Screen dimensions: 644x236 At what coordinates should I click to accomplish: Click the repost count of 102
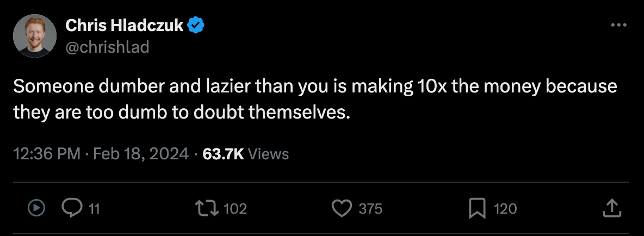(236, 208)
